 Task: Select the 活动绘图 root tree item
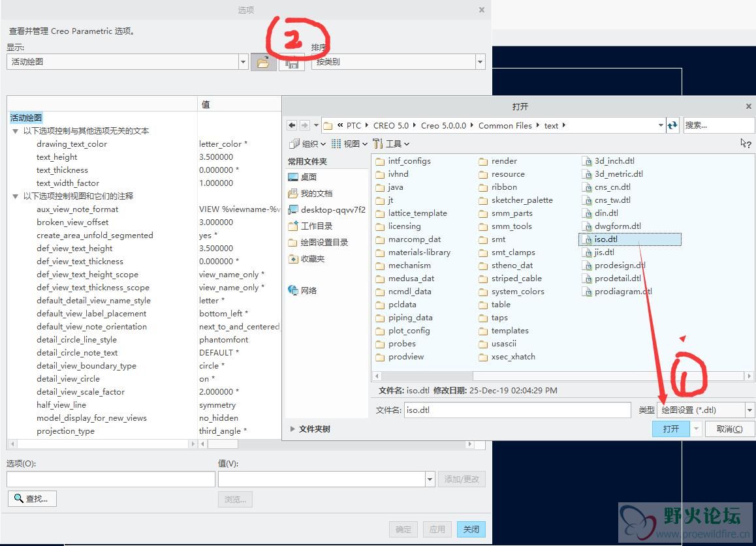[x=26, y=117]
